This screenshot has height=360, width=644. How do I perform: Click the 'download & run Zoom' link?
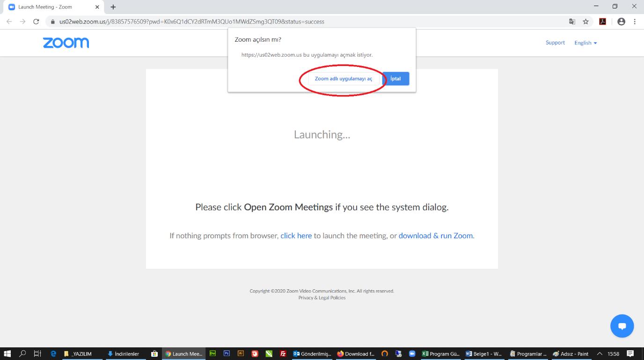(436, 235)
